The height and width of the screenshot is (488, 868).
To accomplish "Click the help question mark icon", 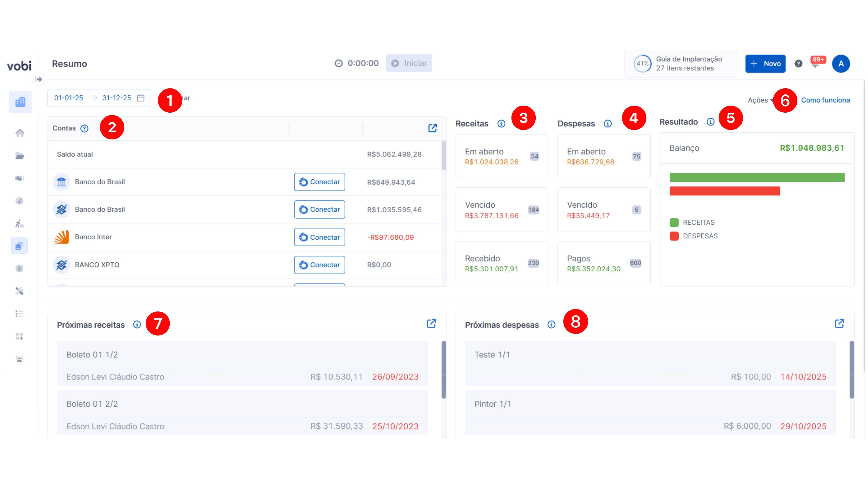I will tap(798, 64).
